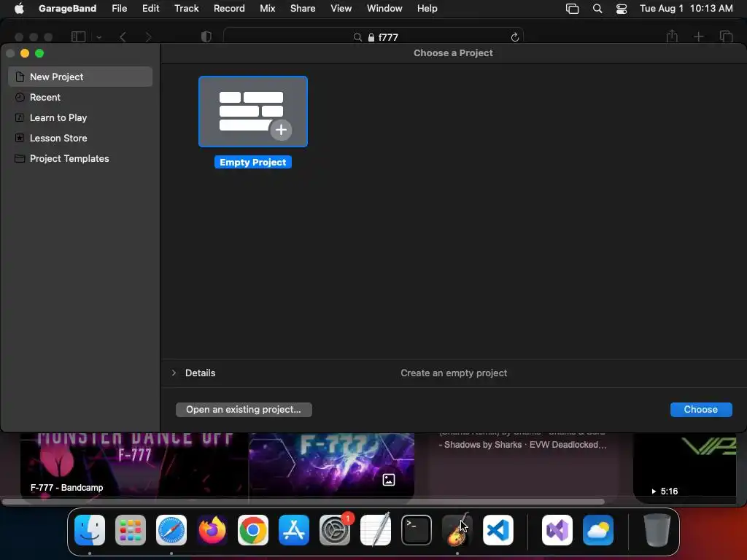Viewport: 747px width, 560px height.
Task: Open Visual Studio Code from the Dock
Action: pos(498,530)
